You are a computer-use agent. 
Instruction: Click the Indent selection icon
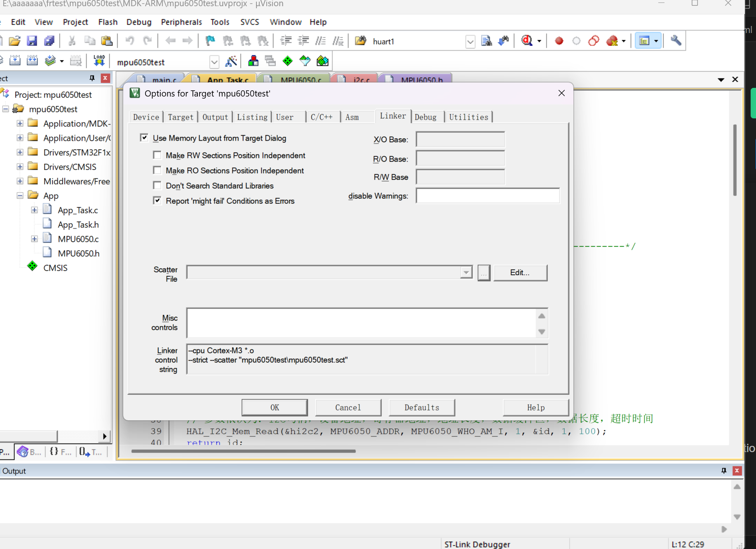[286, 41]
